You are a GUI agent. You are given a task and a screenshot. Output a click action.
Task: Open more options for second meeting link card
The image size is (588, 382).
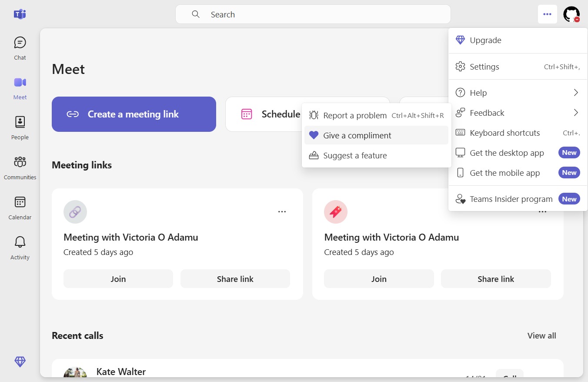tap(542, 212)
